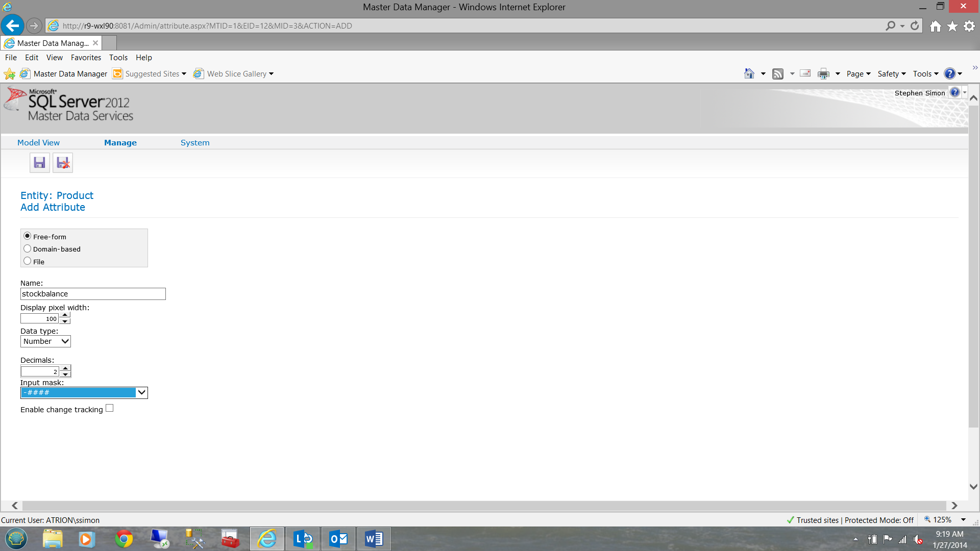Click the browser Back arrow button

(x=12, y=26)
